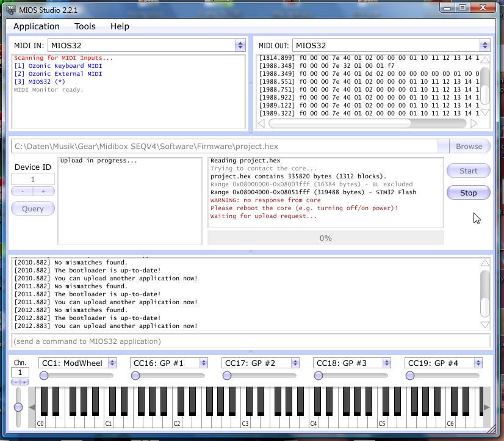Play the C2 key on keyboard
The width and height of the screenshot is (504, 441).
pyautogui.click(x=177, y=421)
